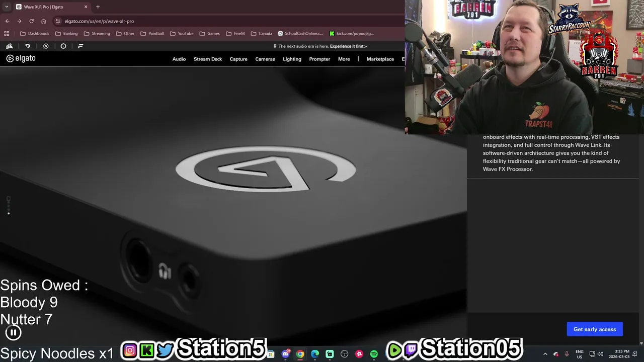Open Discord from the taskbar
Viewport: 644px width, 362px height.
(x=286, y=354)
